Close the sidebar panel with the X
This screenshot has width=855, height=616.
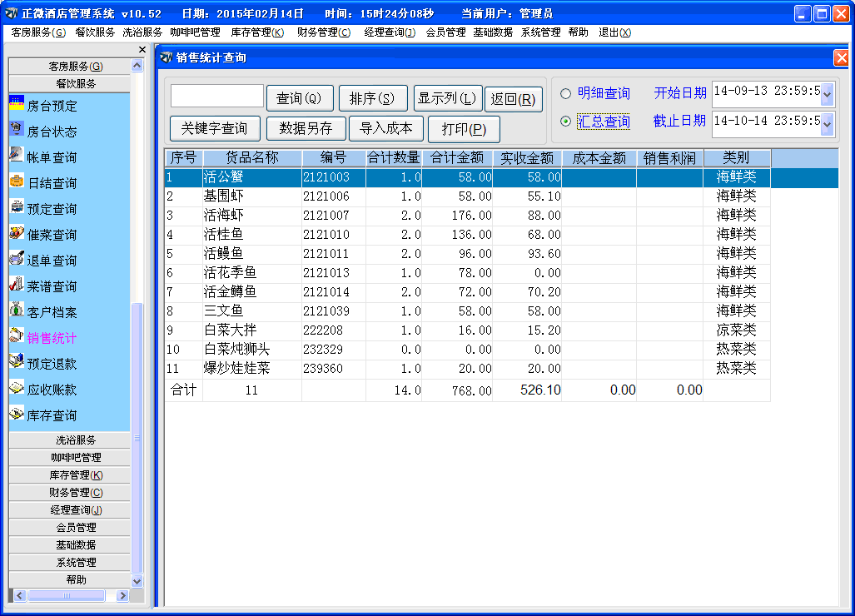click(142, 50)
